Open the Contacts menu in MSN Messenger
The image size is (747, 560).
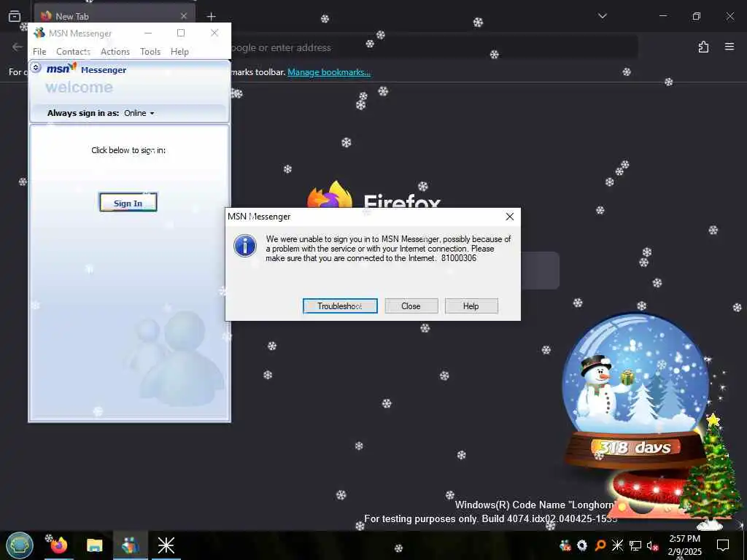tap(74, 52)
